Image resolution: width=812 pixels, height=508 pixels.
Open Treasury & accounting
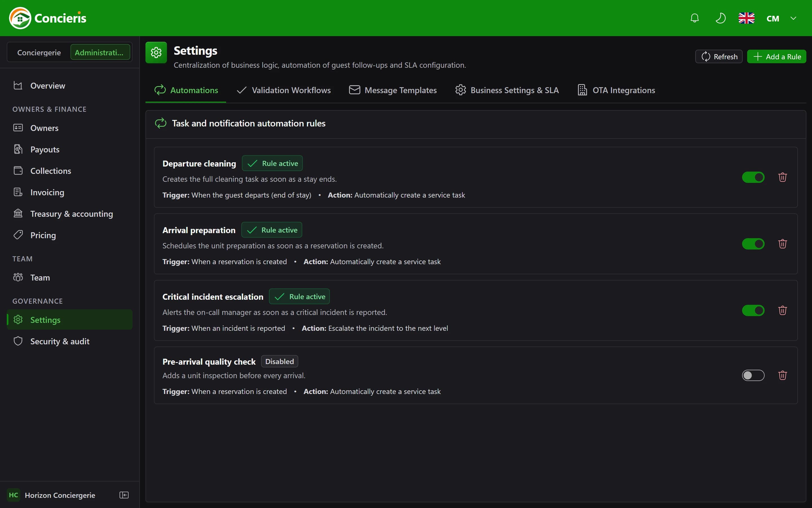click(x=69, y=214)
